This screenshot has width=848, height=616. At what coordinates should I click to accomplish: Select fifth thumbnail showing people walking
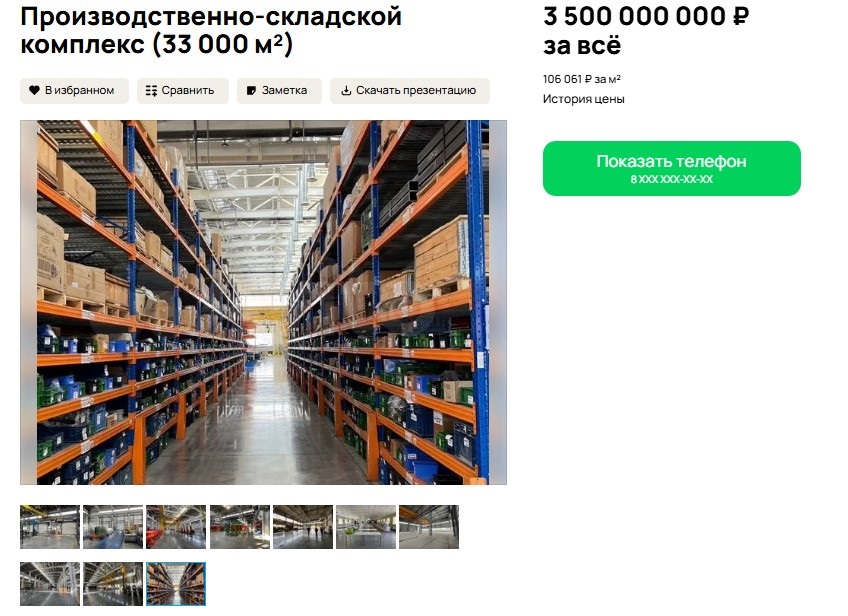303,527
